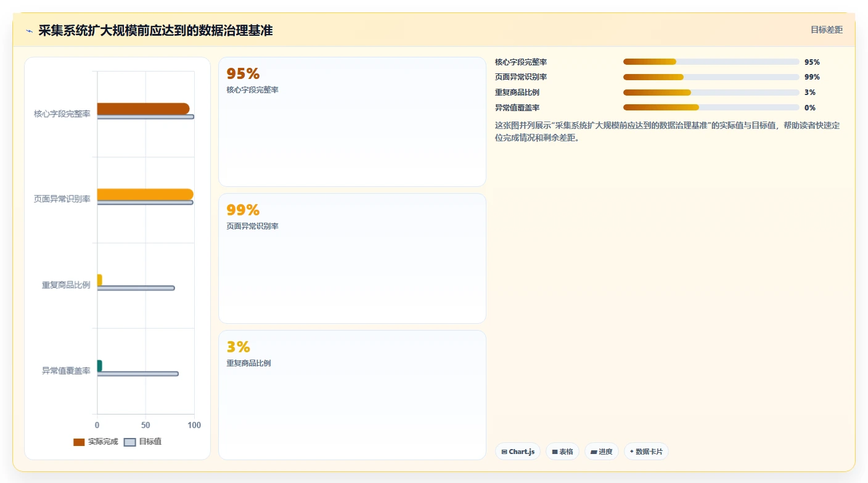Click the 99% value in progress list
The height and width of the screenshot is (483, 868).
click(x=812, y=77)
